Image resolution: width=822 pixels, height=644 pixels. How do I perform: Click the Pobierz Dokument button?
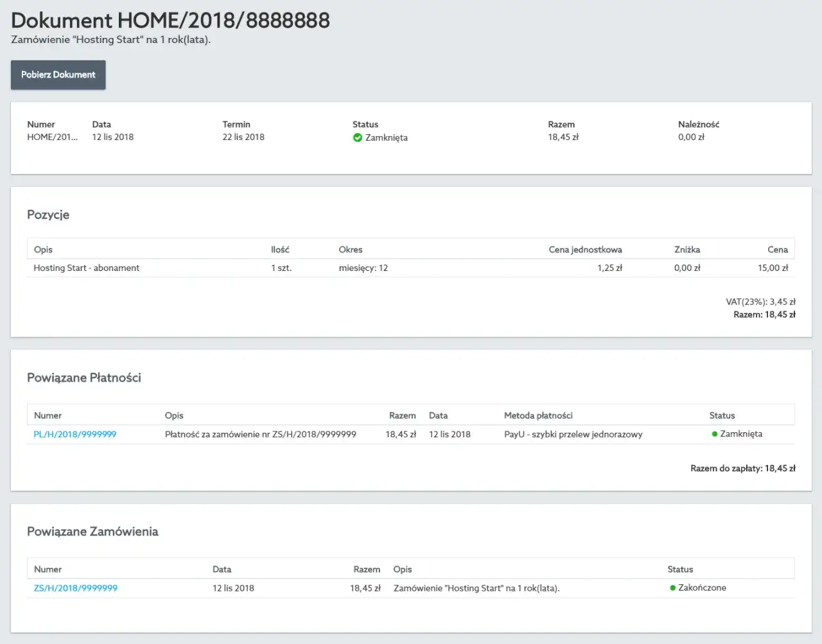click(x=58, y=74)
